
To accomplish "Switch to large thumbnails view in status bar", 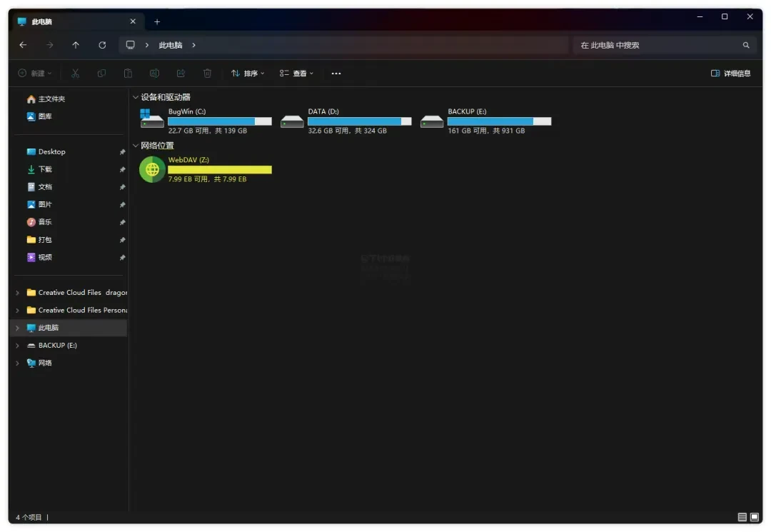I will [x=755, y=517].
